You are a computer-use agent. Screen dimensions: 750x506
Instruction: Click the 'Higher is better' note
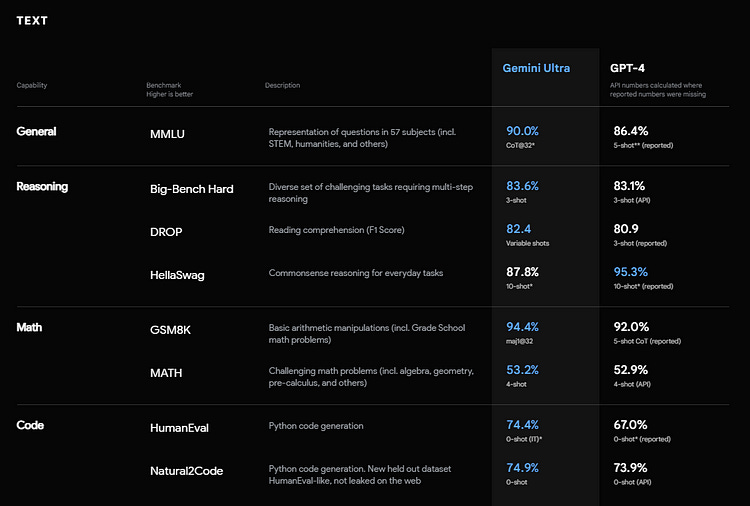pyautogui.click(x=169, y=94)
